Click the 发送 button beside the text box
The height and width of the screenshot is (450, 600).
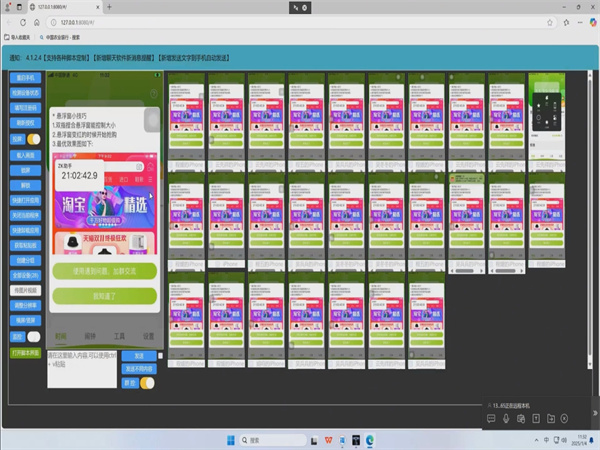[x=139, y=355]
